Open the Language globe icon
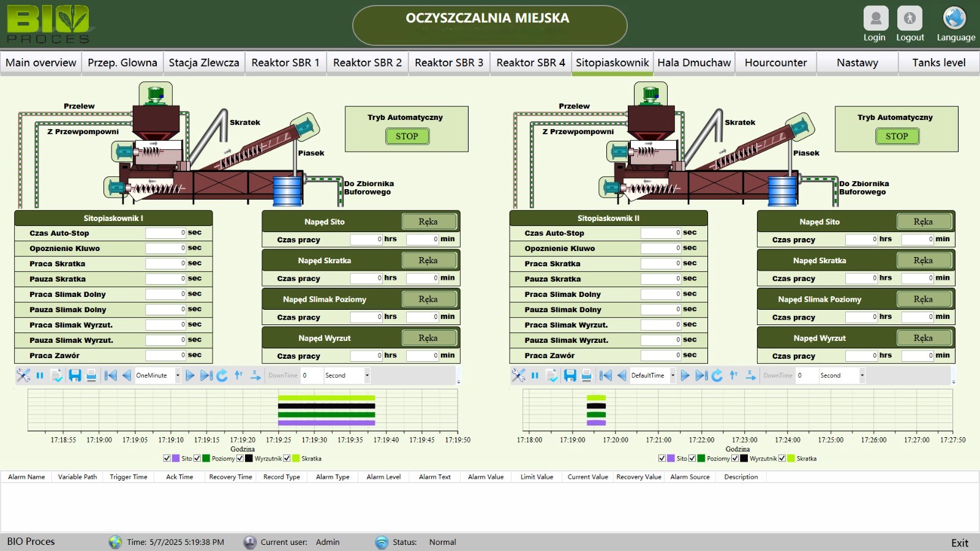This screenshot has width=980, height=551. click(x=954, y=19)
